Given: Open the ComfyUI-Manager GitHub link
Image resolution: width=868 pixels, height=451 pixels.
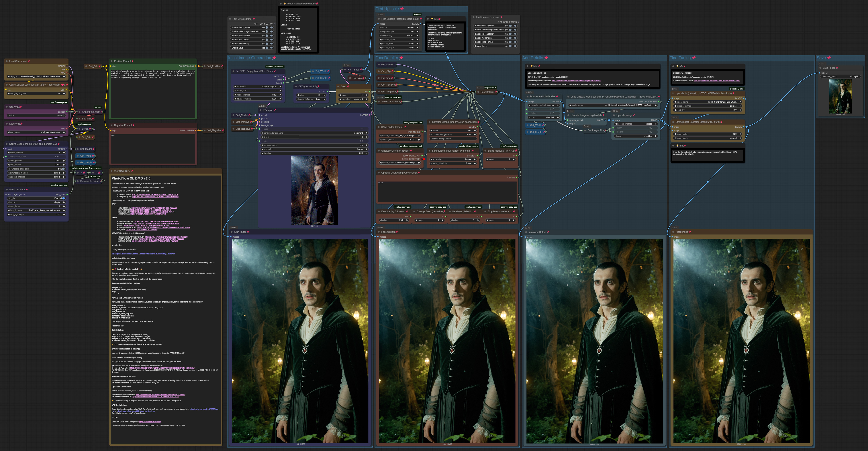Looking at the screenshot, I should 143,254.
